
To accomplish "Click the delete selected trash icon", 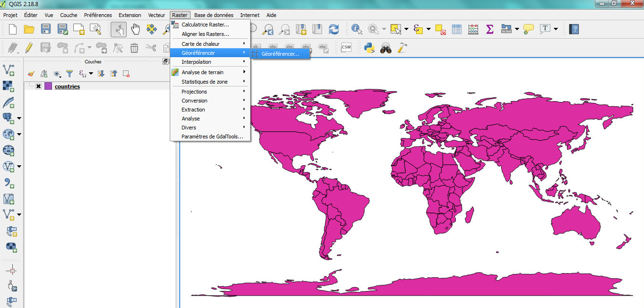I will [x=134, y=47].
